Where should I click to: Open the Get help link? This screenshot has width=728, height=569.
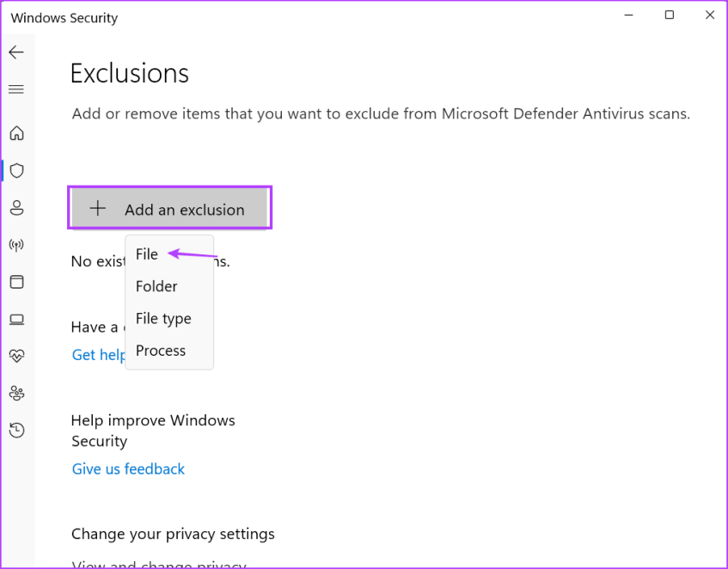tap(98, 355)
